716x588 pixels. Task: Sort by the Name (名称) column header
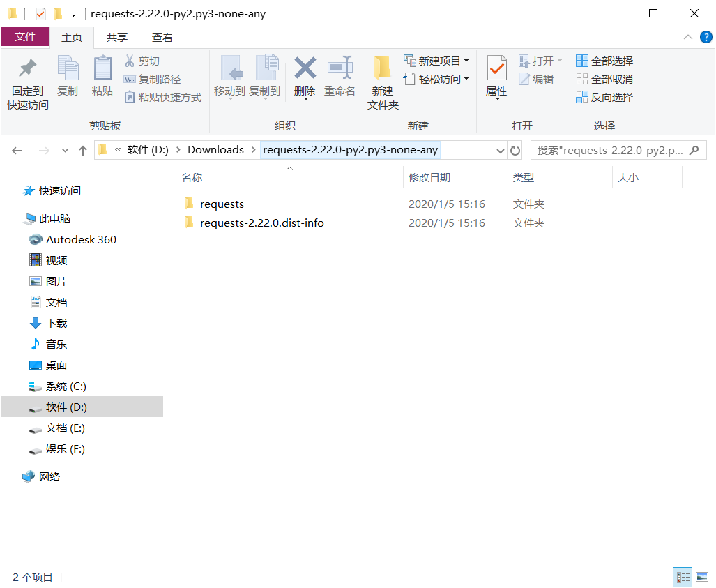coord(192,177)
